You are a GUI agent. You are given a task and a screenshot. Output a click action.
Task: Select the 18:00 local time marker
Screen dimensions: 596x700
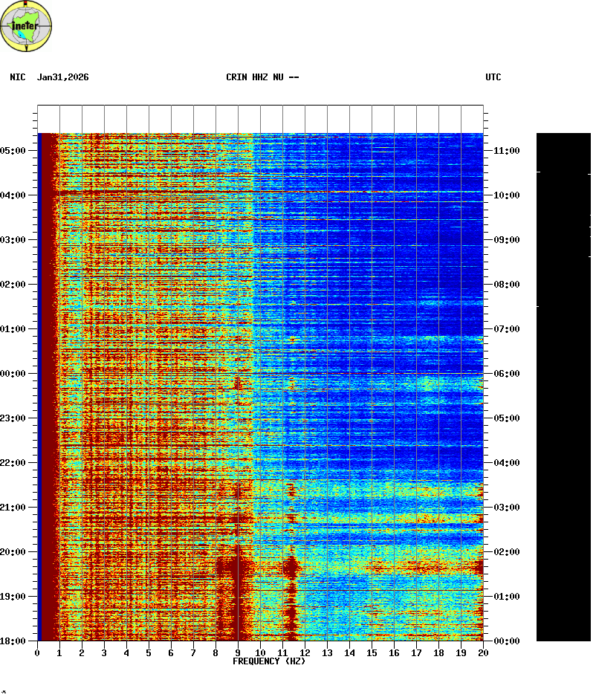(13, 641)
